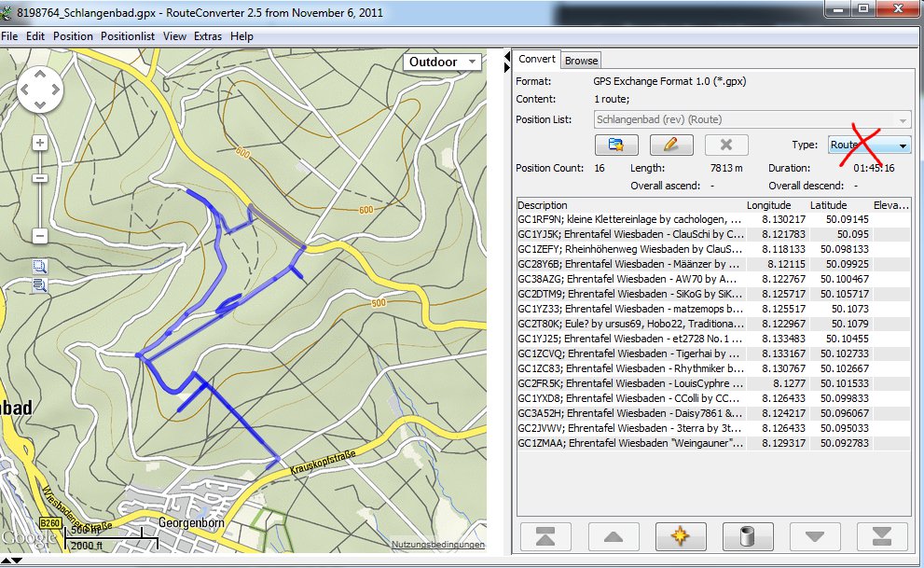The height and width of the screenshot is (568, 924).
Task: Close the RouteConverter window
Action: click(x=898, y=9)
